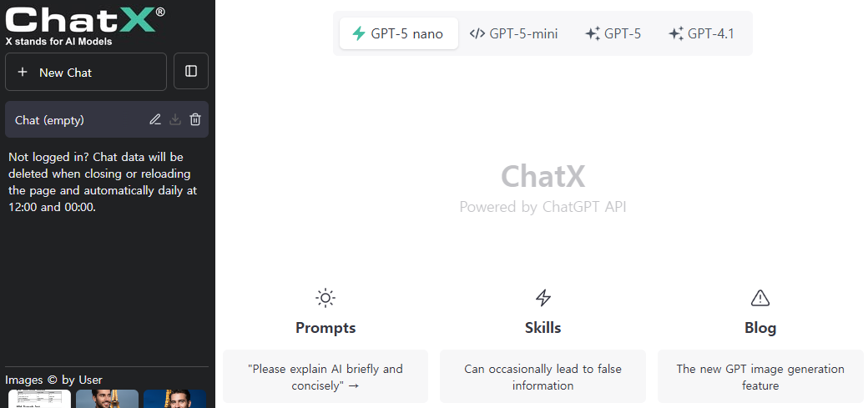Click the download chat icon
This screenshot has height=408, width=868.
175,119
